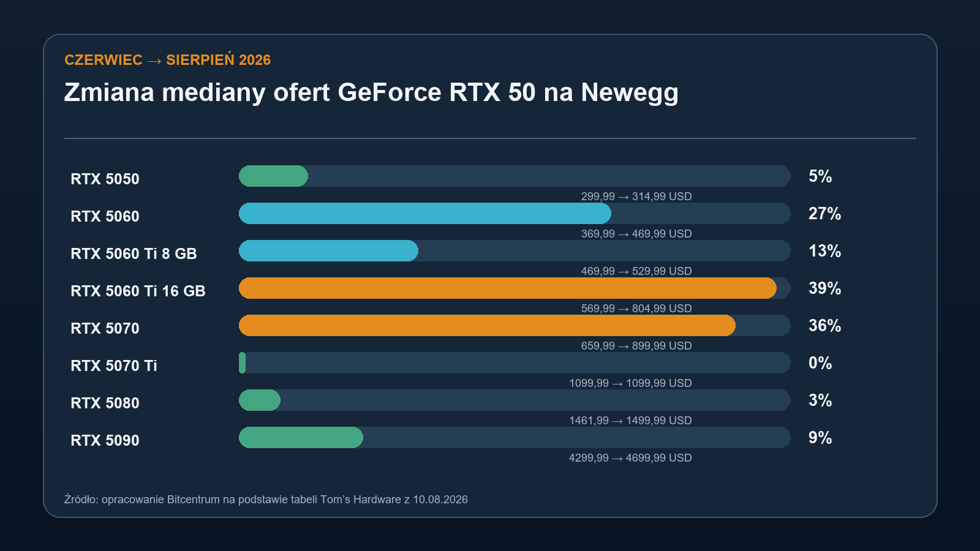This screenshot has width=980, height=551.
Task: Click the green bar for RTX 5090
Action: pyautogui.click(x=301, y=437)
